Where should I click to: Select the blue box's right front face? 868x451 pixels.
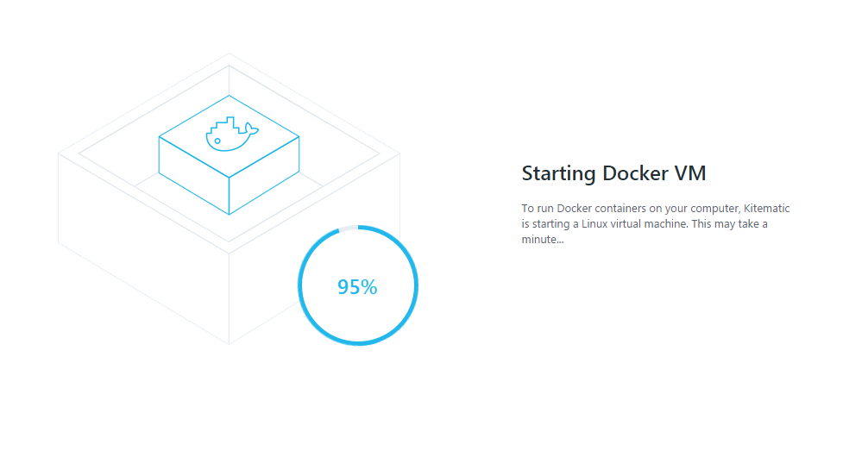(x=264, y=175)
